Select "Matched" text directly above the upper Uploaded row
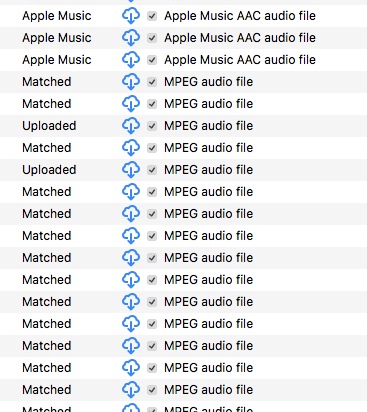Screen dimensions: 367x412 pos(47,104)
